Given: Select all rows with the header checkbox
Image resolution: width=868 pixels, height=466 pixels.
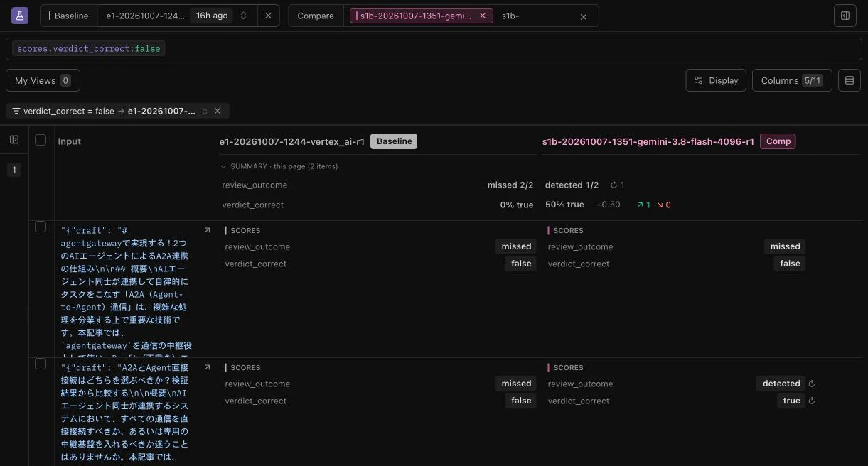Looking at the screenshot, I should tap(41, 140).
